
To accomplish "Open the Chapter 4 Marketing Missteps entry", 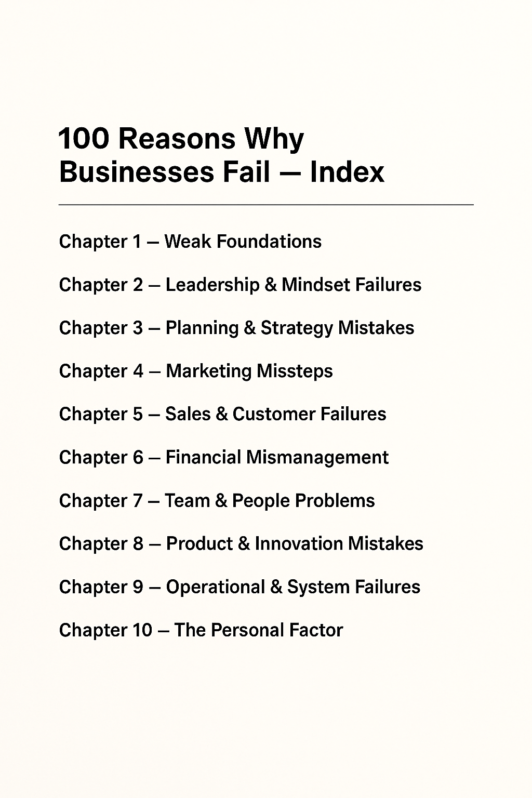I will pos(196,371).
